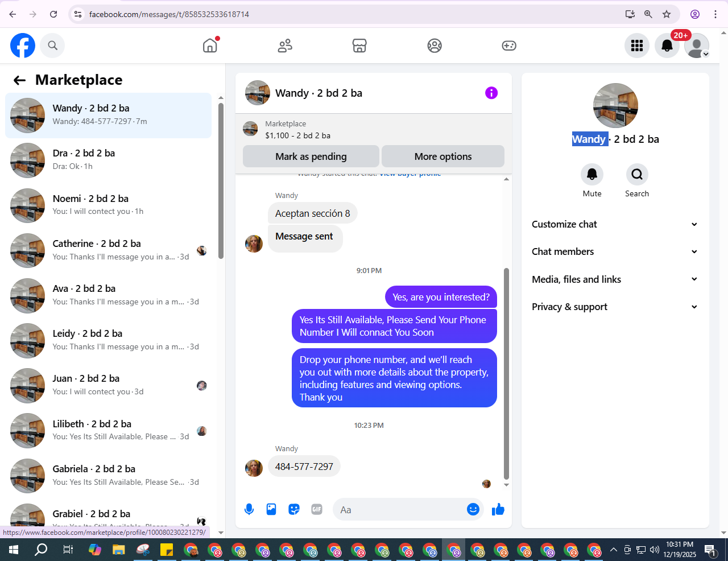Screen dimensions: 728x561
Task: Record a voice clip with microphone icon
Action: (x=249, y=509)
